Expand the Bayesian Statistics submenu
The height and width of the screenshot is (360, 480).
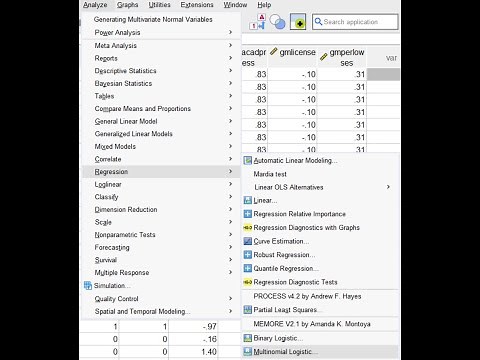point(161,83)
